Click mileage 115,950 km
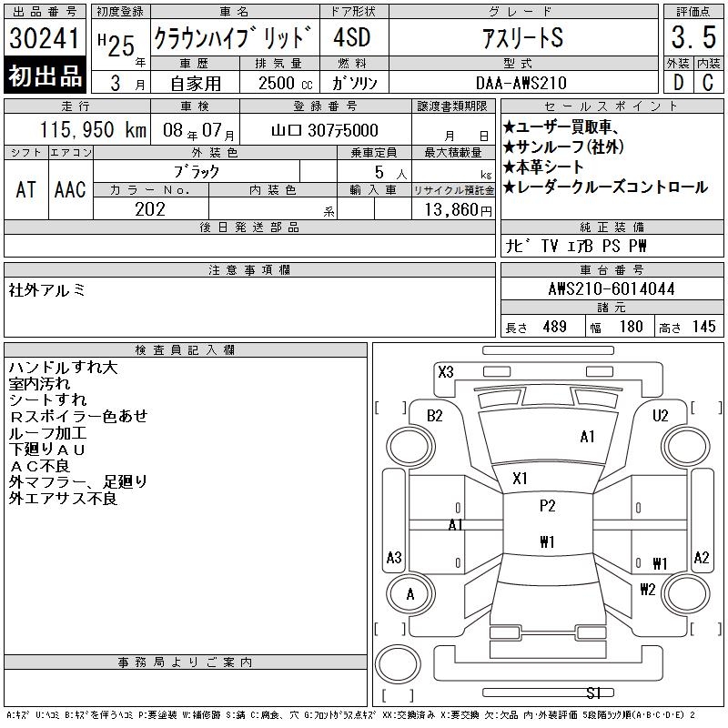The height and width of the screenshot is (728, 728). pos(94,129)
